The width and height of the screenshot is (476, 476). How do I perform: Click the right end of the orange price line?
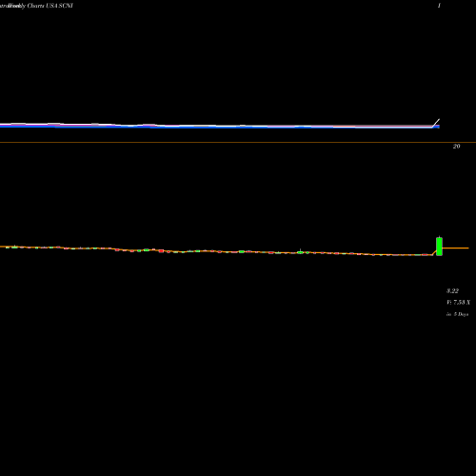tap(467, 248)
